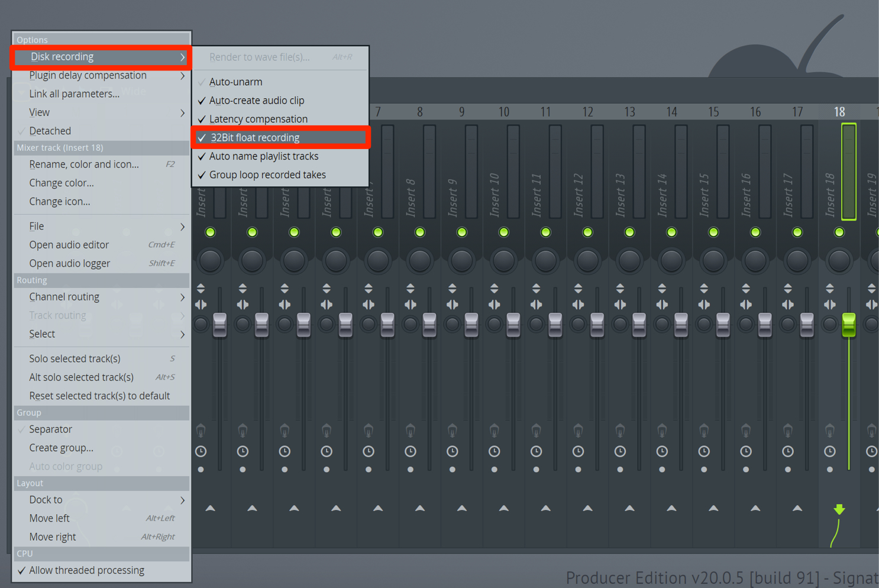This screenshot has width=879, height=588.
Task: Click the pan knob on Insert 15
Action: click(713, 260)
